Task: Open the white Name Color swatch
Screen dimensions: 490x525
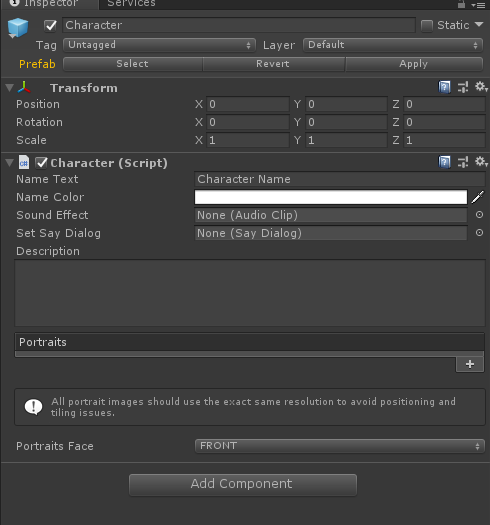Action: coord(331,197)
